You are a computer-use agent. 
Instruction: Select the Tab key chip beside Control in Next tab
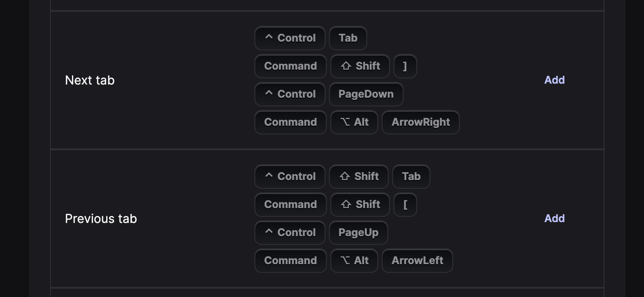(x=348, y=38)
